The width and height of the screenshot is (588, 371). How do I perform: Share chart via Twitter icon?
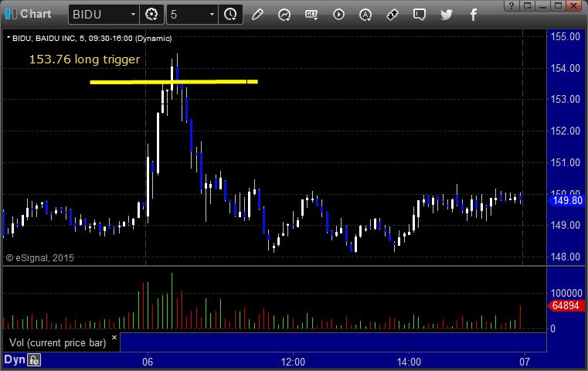[447, 15]
